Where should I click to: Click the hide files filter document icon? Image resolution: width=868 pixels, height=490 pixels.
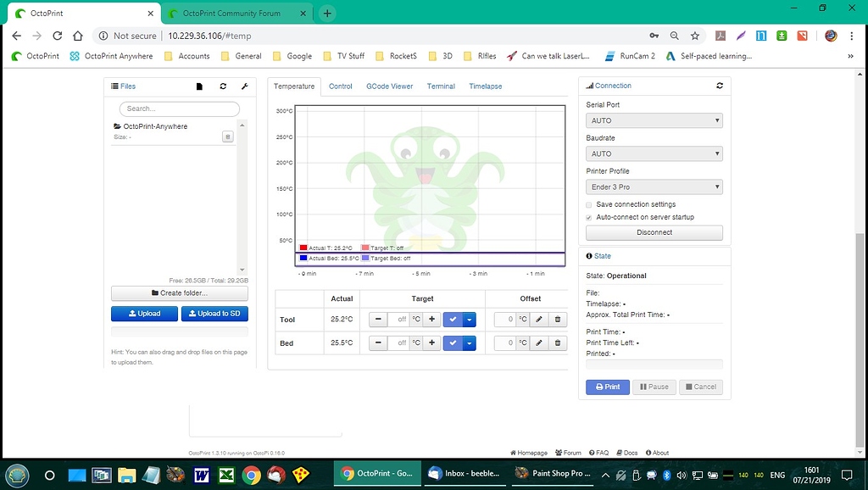click(198, 86)
